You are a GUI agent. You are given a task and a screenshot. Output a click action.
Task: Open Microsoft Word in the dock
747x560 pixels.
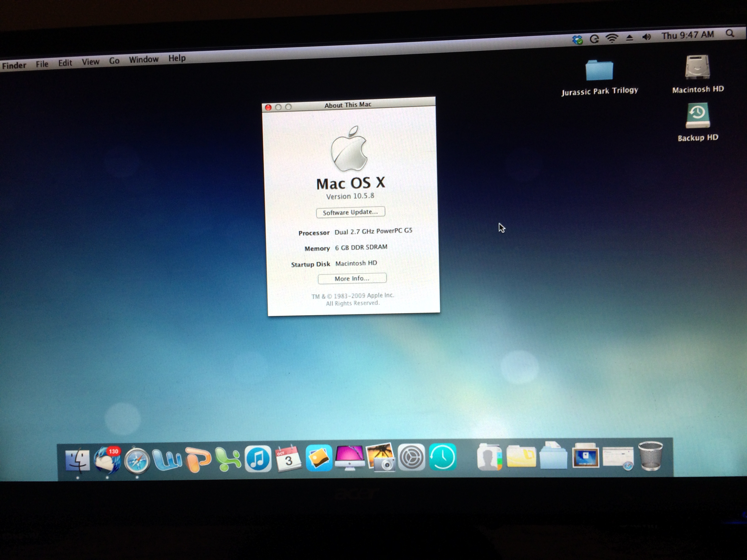[x=167, y=460]
